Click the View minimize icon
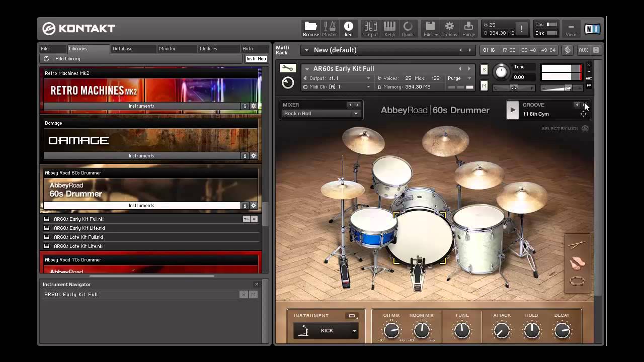 click(x=571, y=29)
